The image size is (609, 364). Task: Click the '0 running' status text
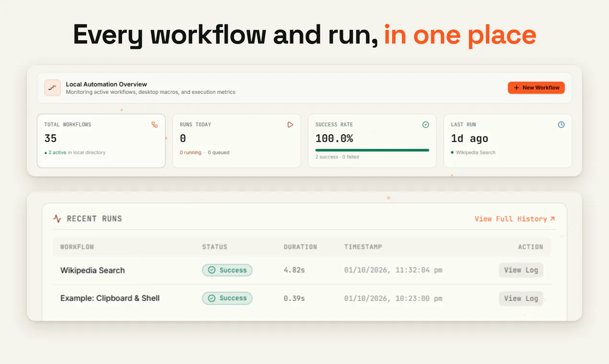click(190, 152)
